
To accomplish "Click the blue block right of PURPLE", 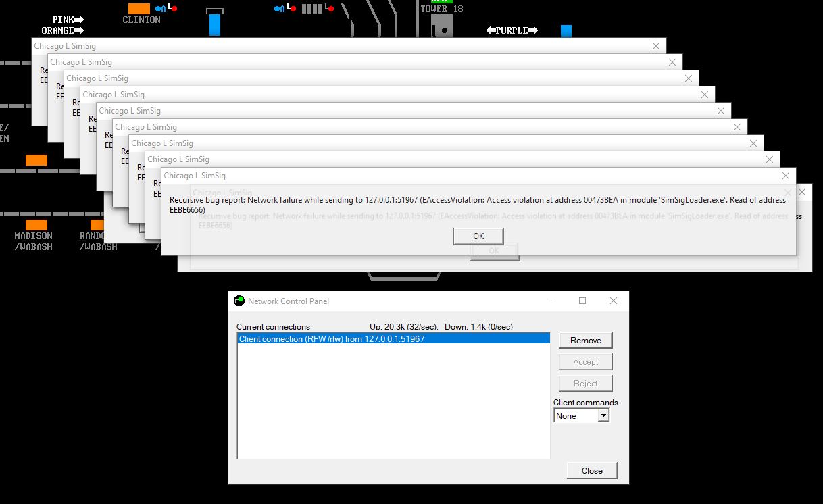I will point(566,30).
